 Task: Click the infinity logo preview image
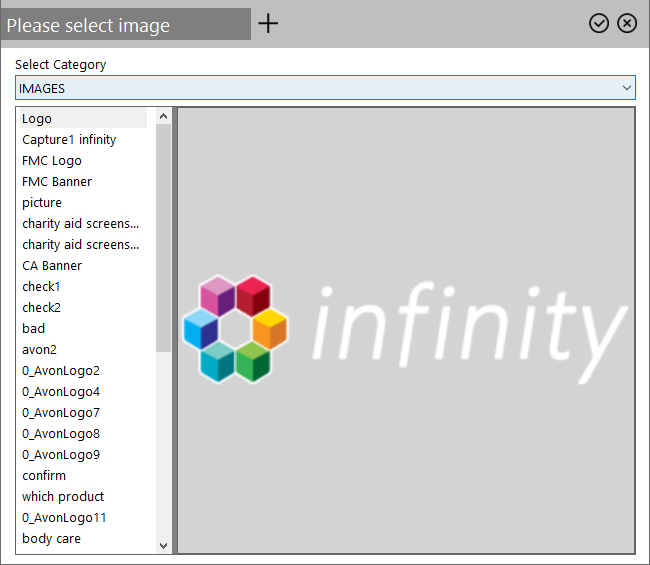click(405, 330)
